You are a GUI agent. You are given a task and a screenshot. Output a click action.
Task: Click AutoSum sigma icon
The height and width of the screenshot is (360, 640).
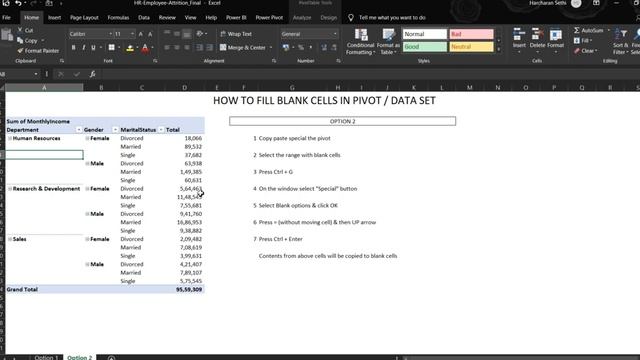tap(577, 30)
